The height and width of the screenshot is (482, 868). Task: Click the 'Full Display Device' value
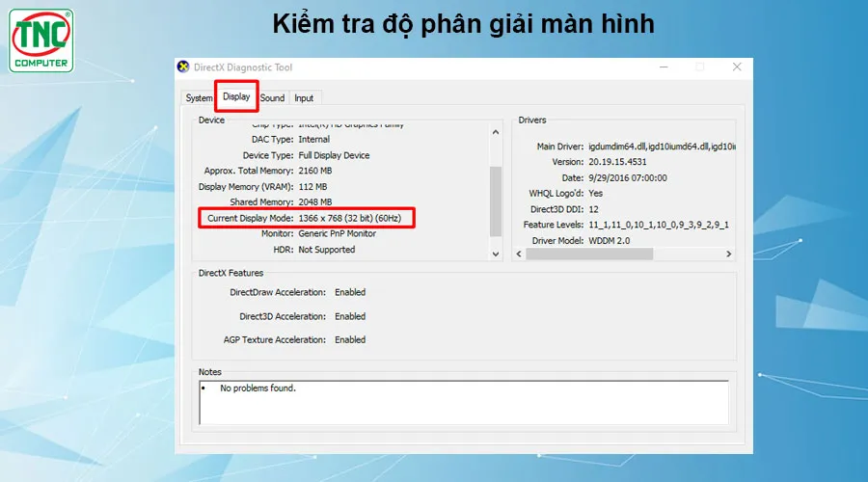point(334,155)
